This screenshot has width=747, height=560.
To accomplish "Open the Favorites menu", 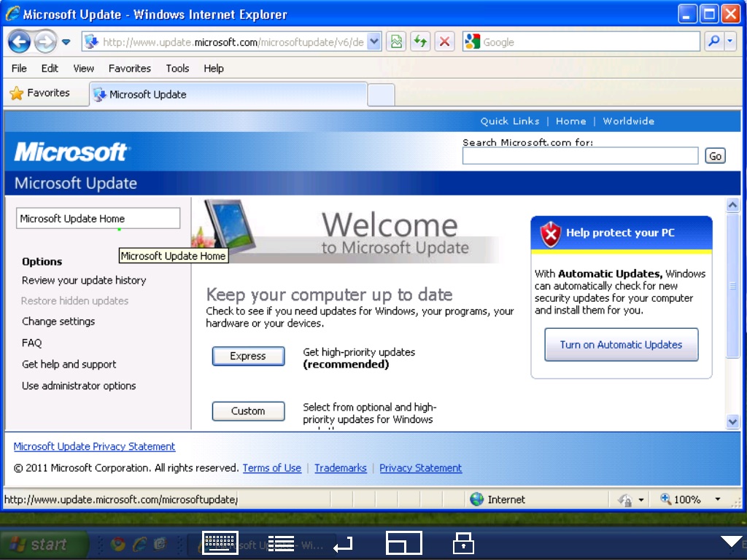I will (130, 69).
